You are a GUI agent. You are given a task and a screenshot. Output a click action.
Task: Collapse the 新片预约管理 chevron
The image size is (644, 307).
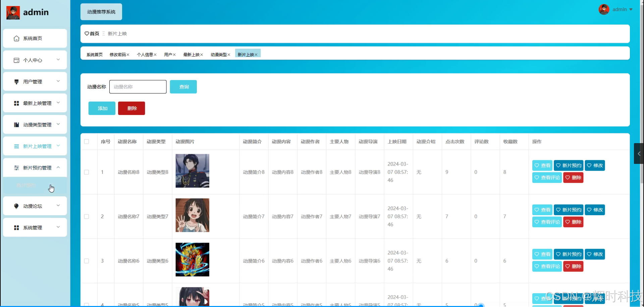(58, 167)
